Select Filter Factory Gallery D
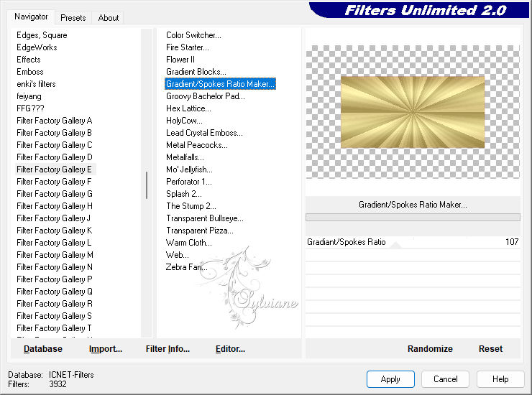Image resolution: width=532 pixels, height=395 pixels. coord(55,157)
